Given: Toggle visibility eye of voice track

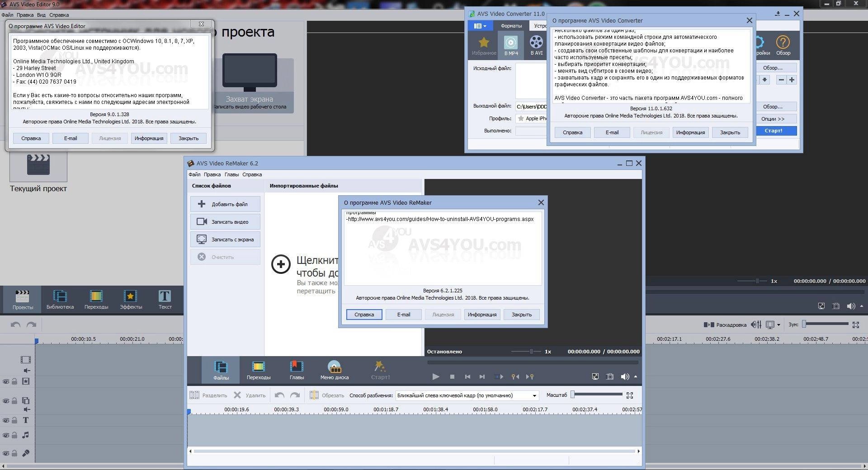Looking at the screenshot, I should [6, 453].
